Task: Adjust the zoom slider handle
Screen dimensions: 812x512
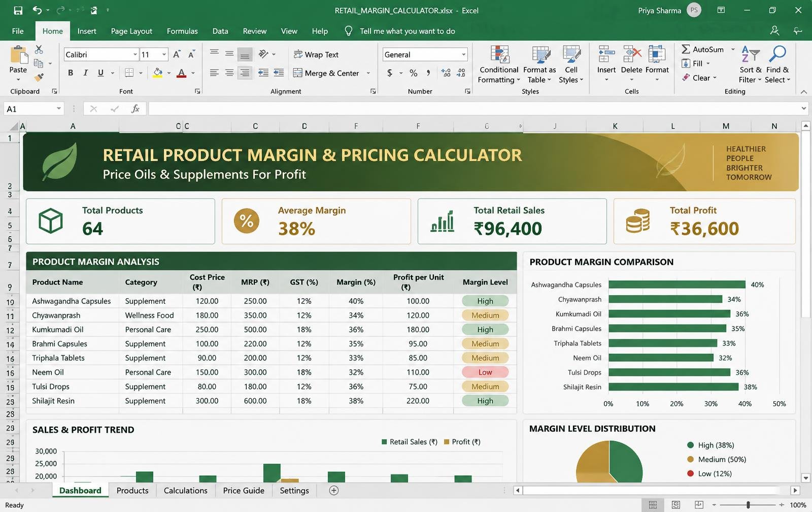Action: point(748,505)
